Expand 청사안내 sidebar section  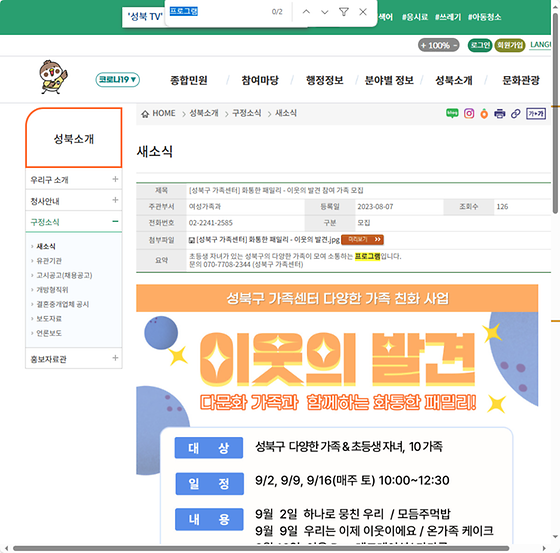pos(115,200)
